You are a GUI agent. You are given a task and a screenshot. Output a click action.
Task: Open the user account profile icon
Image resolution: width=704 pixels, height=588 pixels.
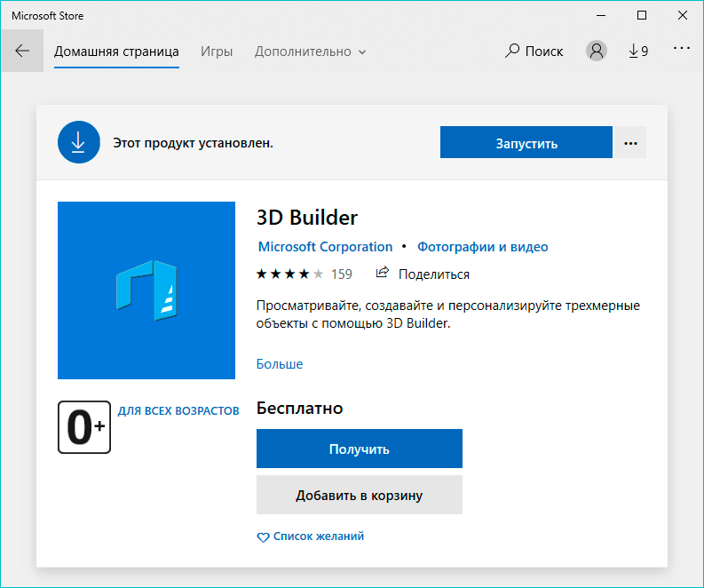tap(597, 51)
